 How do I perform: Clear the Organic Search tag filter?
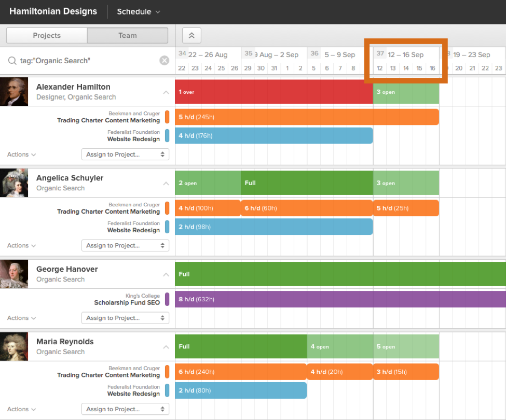pyautogui.click(x=164, y=61)
